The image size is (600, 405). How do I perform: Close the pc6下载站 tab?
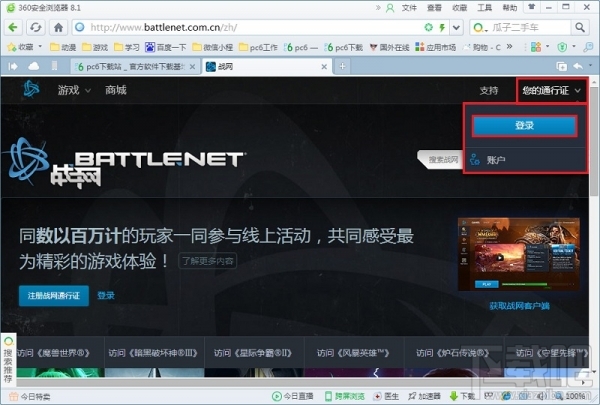[192, 67]
